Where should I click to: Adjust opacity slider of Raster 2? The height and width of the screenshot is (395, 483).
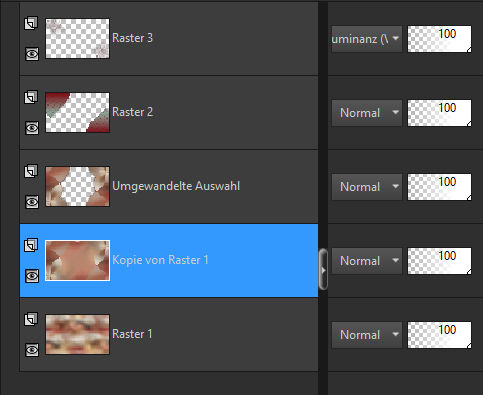click(x=439, y=113)
